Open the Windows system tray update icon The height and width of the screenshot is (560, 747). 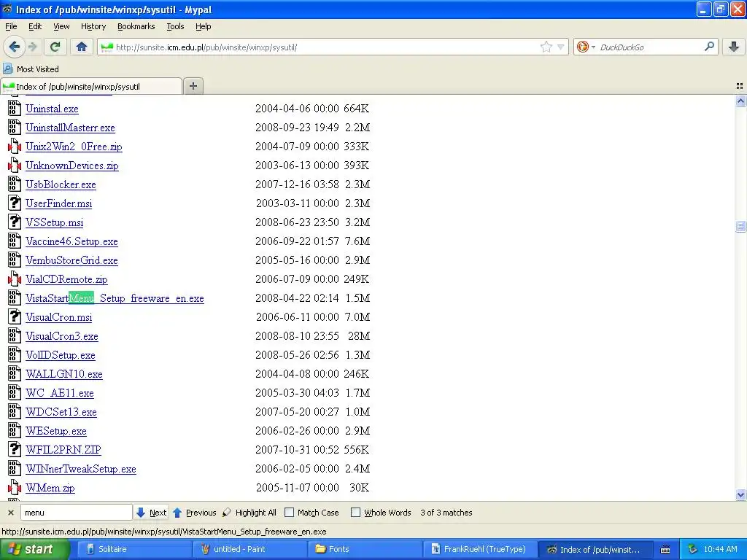(x=692, y=550)
